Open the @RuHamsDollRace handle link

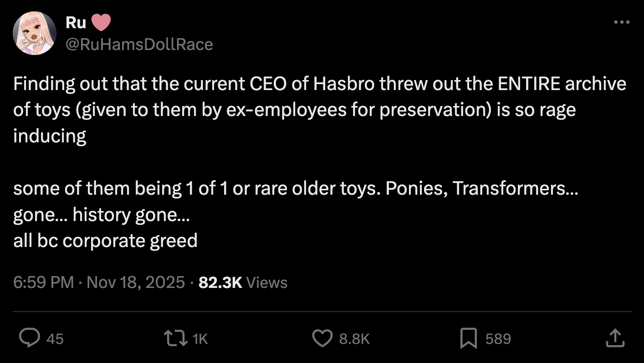(x=139, y=44)
